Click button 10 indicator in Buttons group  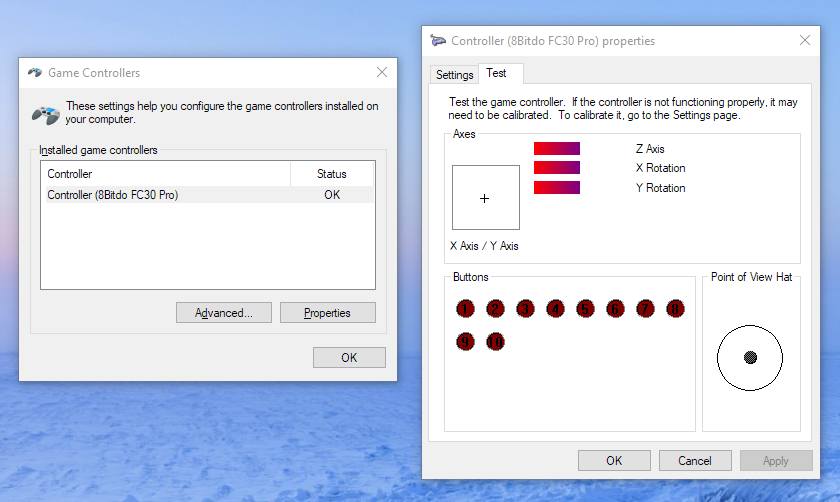[495, 341]
